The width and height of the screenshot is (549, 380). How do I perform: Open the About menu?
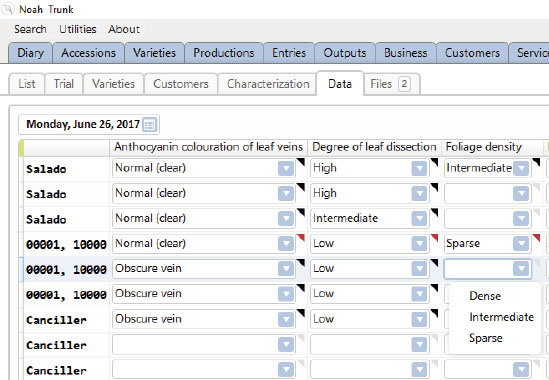pos(124,29)
